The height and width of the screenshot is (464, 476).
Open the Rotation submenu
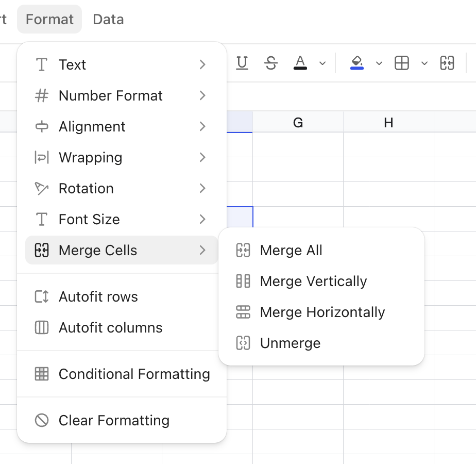coord(122,188)
